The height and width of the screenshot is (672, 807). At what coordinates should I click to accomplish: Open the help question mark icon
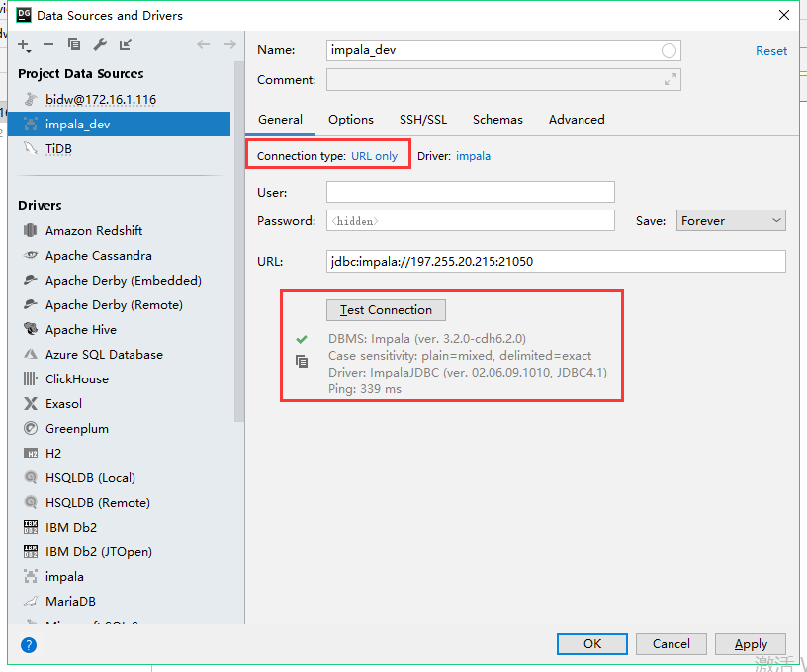pos(27,644)
